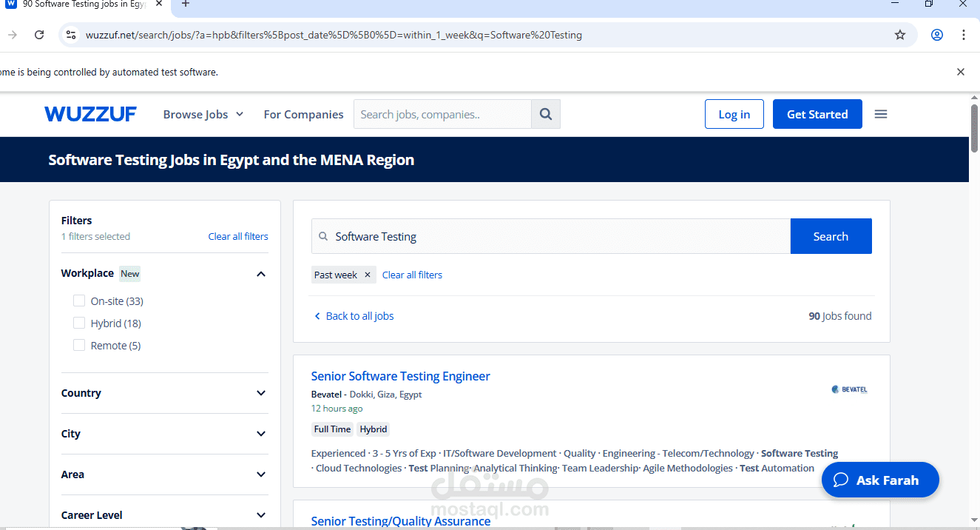The height and width of the screenshot is (530, 980).
Task: Close the Software Testing jobs tab
Action: click(159, 4)
